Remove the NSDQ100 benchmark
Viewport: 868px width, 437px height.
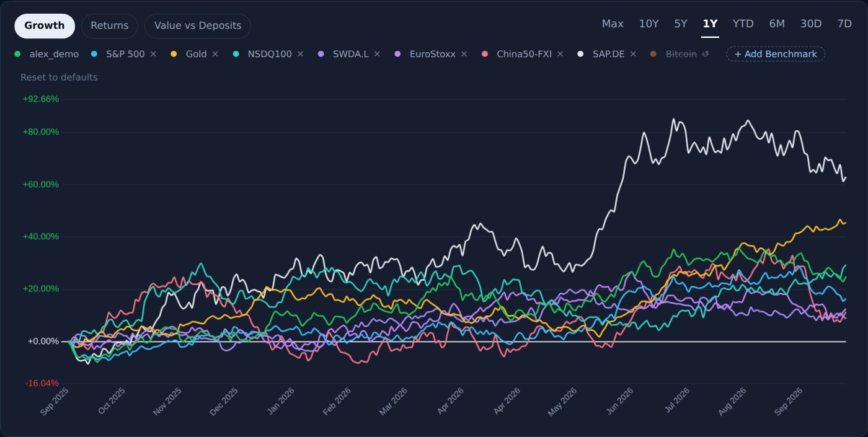pyautogui.click(x=300, y=54)
